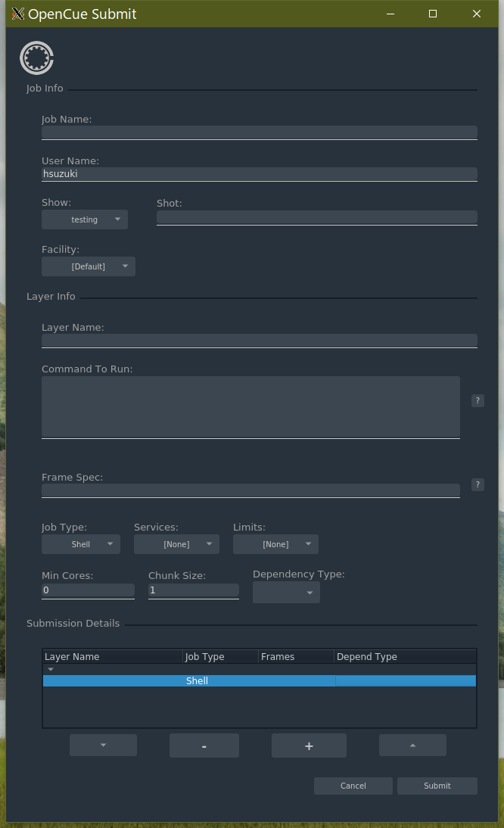
Task: Open the Services dropdown
Action: [x=176, y=544]
